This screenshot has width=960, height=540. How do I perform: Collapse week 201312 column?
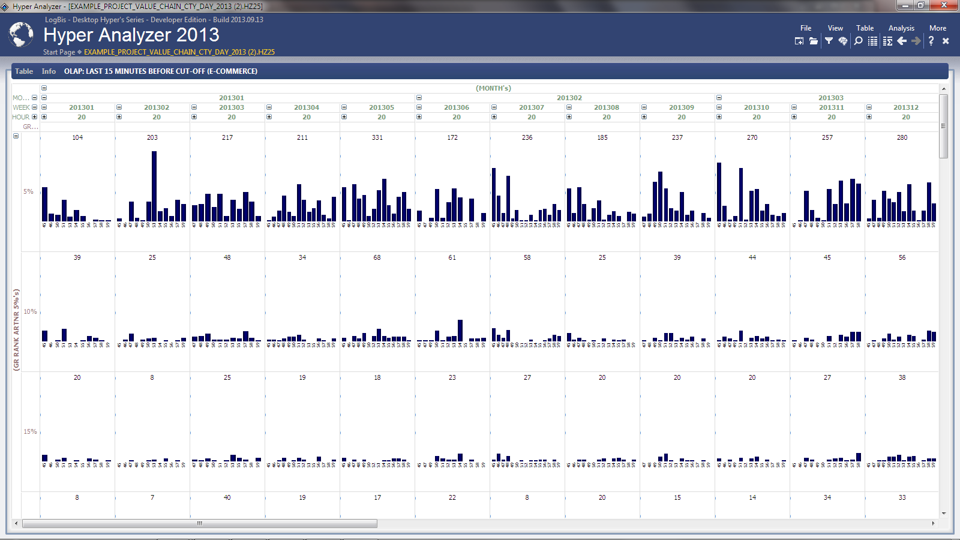[869, 107]
